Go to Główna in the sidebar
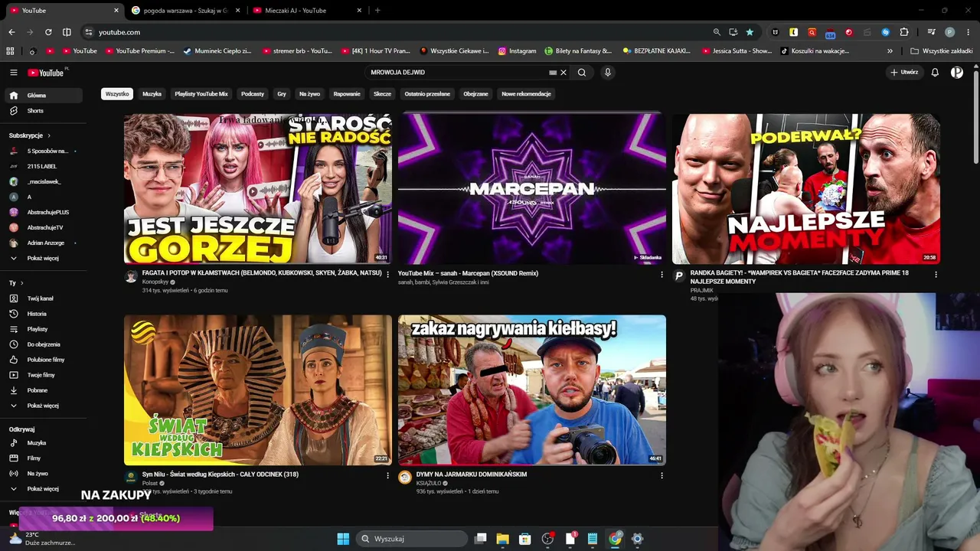Screen dimensions: 980x551 tap(45, 96)
